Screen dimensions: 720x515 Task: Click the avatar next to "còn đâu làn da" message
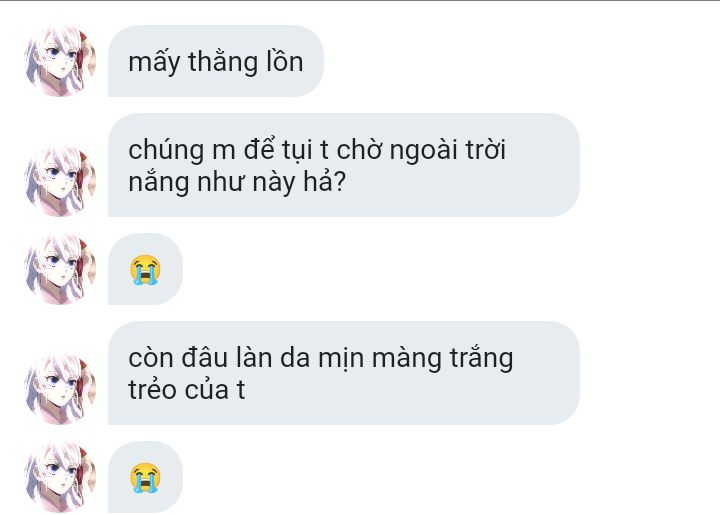pyautogui.click(x=60, y=389)
